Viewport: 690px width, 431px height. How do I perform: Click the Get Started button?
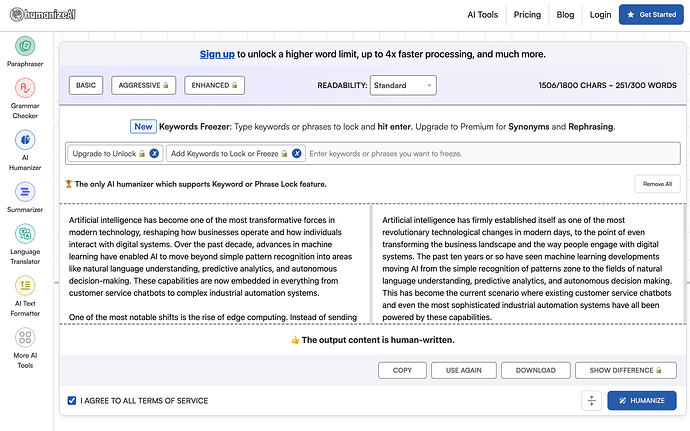(x=651, y=15)
